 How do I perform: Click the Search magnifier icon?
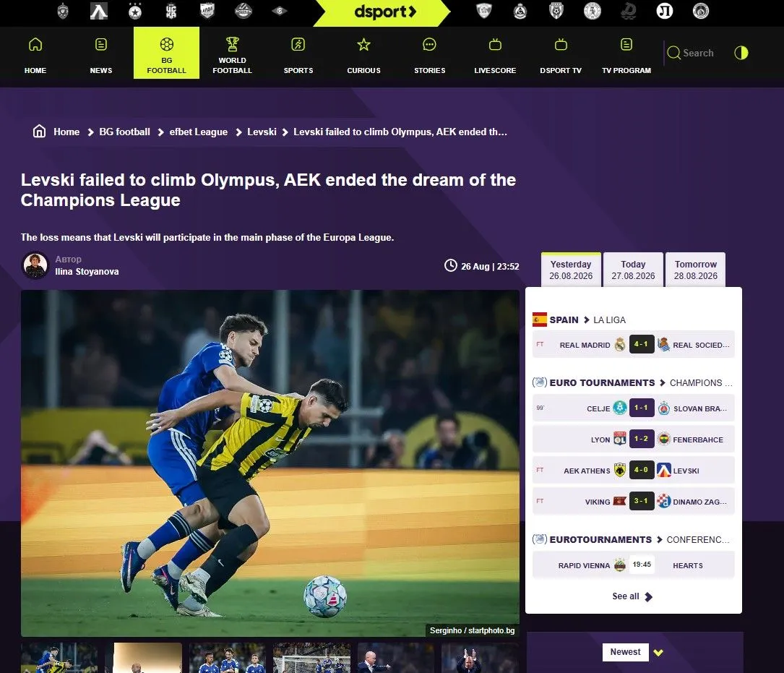[673, 53]
